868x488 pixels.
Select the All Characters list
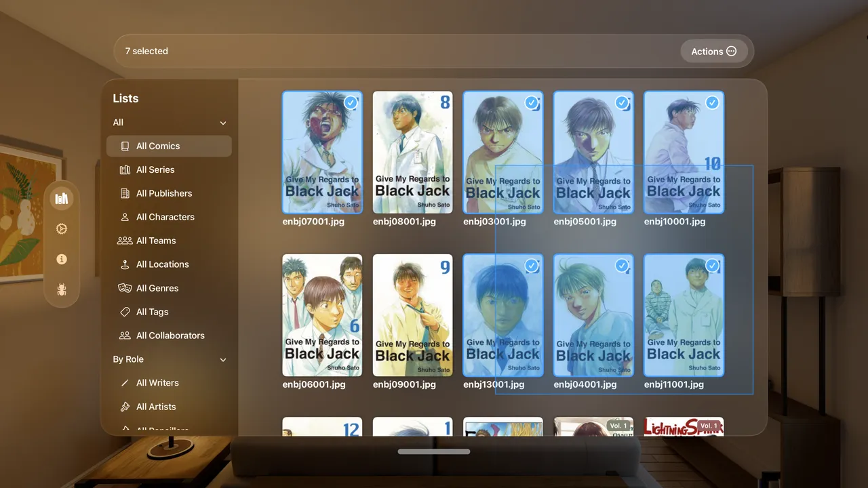[x=169, y=217]
